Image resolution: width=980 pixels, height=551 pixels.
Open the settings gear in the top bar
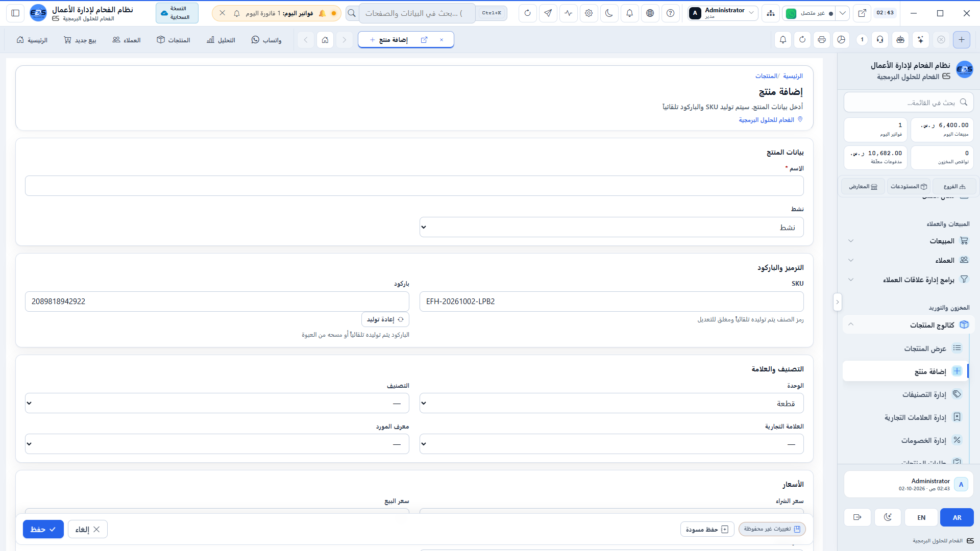[589, 13]
